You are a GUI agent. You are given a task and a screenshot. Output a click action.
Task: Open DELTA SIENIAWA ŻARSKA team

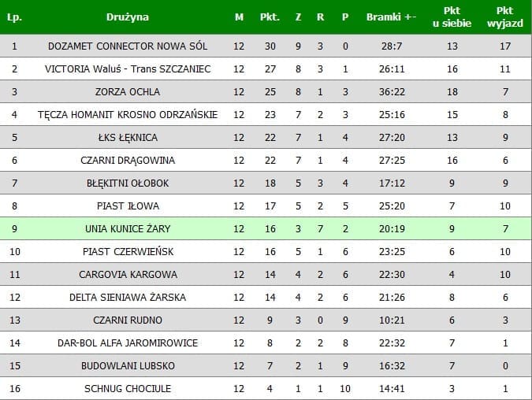(x=127, y=298)
